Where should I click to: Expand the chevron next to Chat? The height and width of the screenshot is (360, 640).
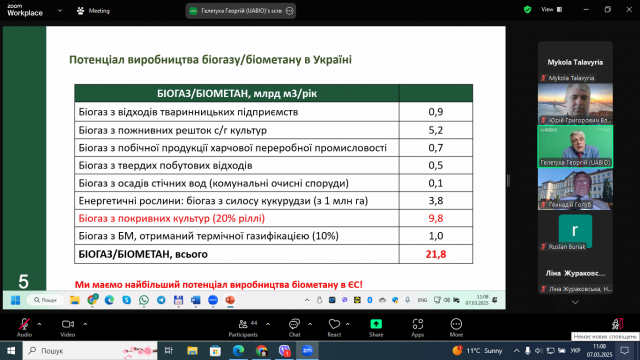pos(310,324)
